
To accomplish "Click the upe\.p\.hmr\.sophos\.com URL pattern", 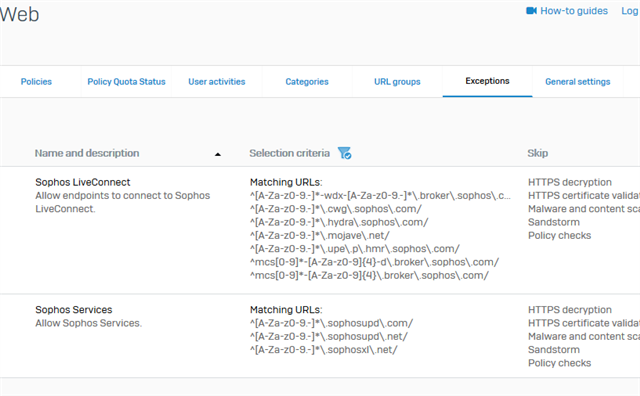I will pos(355,249).
